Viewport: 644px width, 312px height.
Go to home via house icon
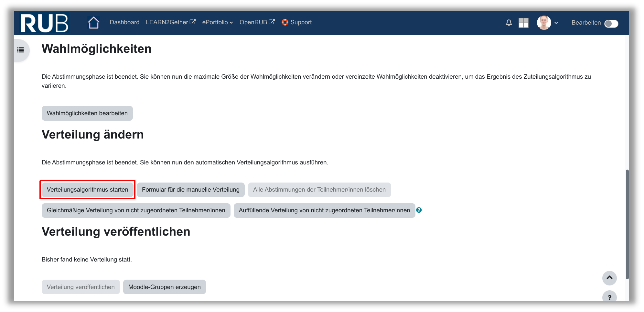tap(94, 23)
